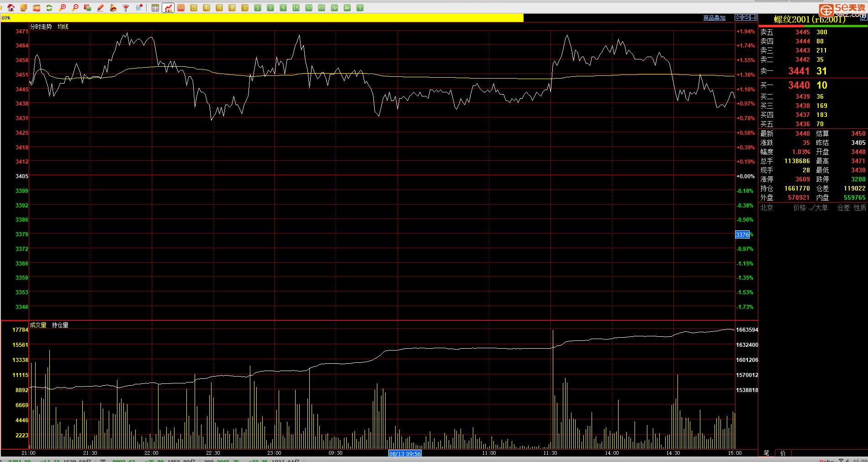
Task: Click the zoom out magnifier icon
Action: point(75,8)
